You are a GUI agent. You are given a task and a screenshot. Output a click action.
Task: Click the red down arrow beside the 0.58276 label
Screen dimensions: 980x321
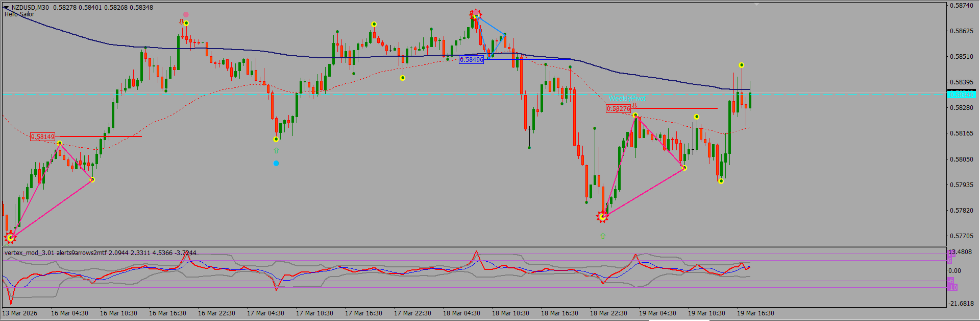[635, 106]
